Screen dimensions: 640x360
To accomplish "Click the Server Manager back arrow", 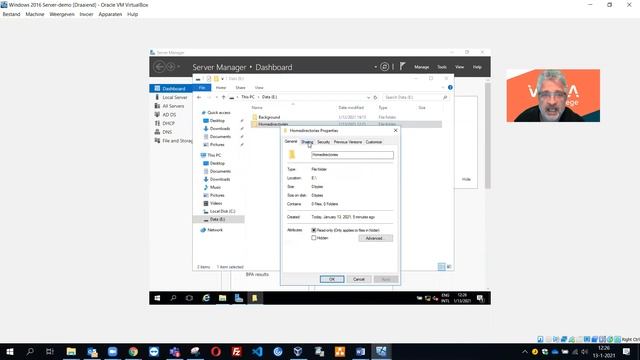I will [x=159, y=67].
